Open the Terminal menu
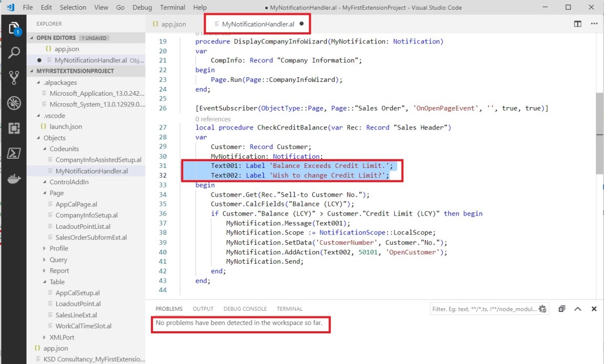The width and height of the screenshot is (604, 364). [x=172, y=7]
